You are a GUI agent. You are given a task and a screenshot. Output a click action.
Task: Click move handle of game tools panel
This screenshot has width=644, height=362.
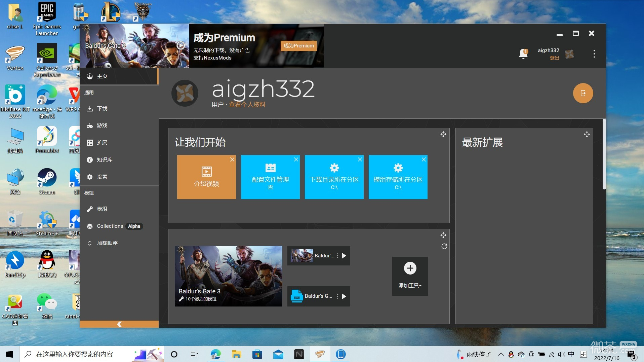coord(443,235)
